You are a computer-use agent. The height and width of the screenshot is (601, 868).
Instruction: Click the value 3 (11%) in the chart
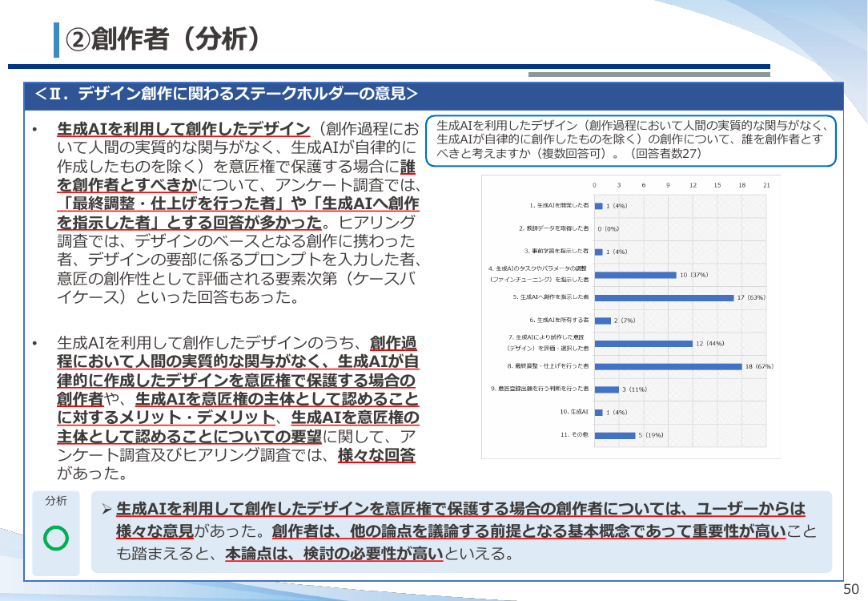[634, 389]
